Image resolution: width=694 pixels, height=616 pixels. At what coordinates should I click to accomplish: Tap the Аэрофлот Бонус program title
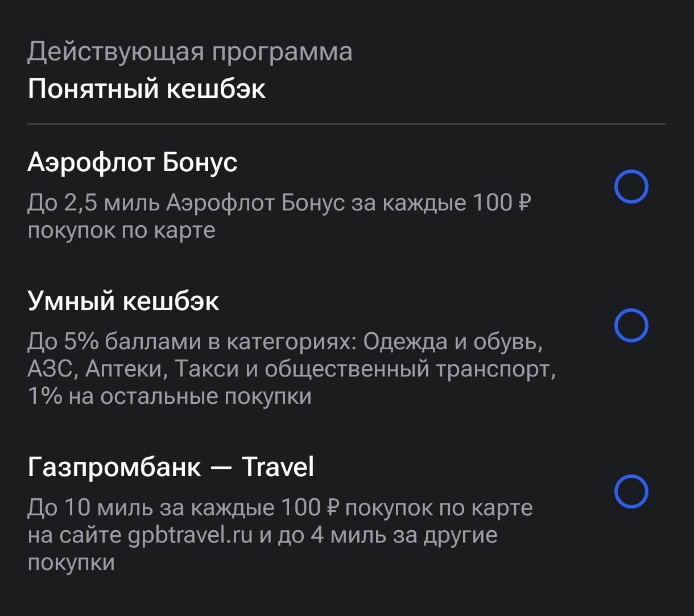[x=132, y=163]
